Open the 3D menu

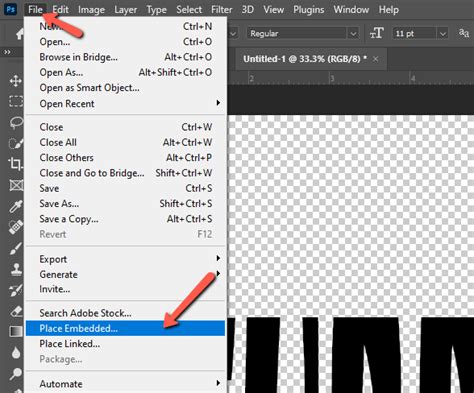[248, 10]
